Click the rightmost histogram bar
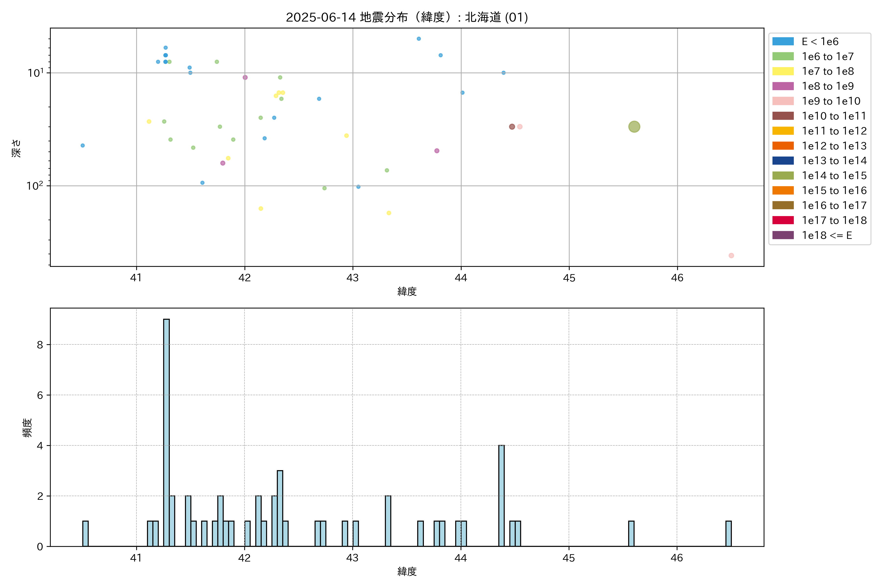This screenshot has height=588, width=882. (728, 533)
